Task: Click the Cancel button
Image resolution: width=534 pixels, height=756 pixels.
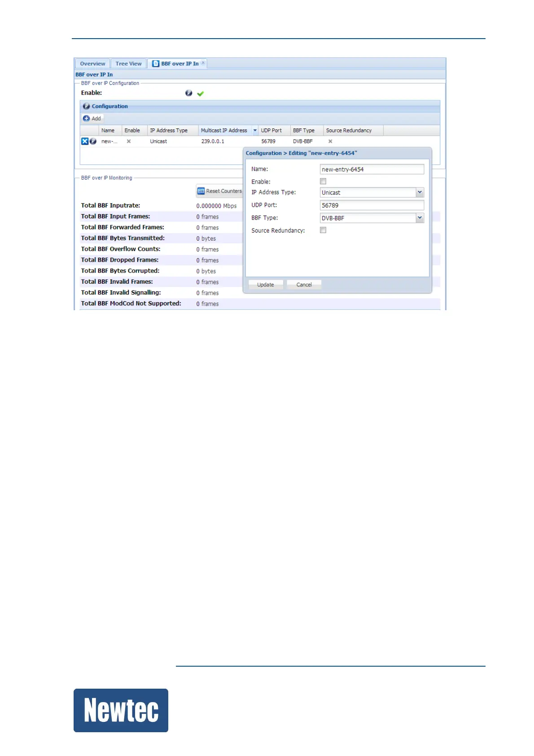Action: [x=304, y=285]
